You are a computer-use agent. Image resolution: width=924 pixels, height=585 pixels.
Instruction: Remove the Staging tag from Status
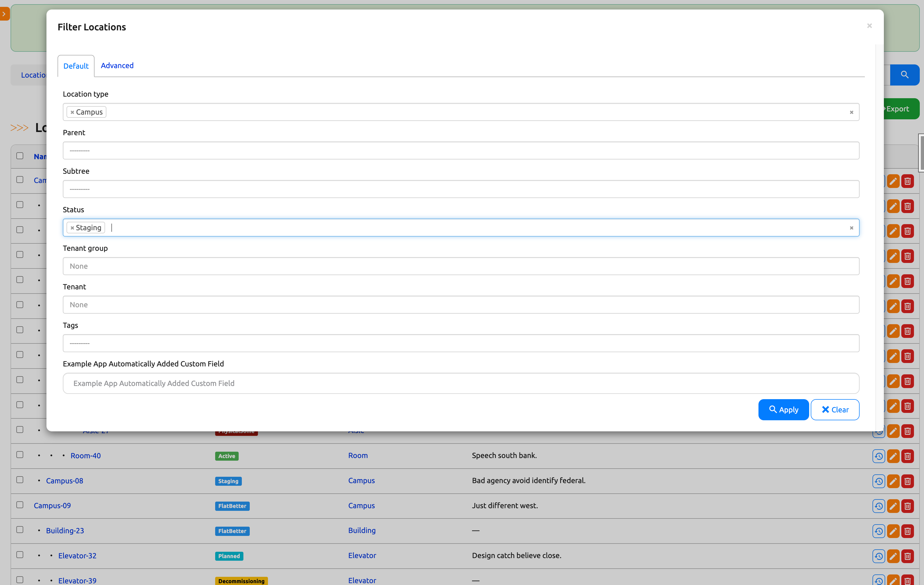(x=73, y=228)
